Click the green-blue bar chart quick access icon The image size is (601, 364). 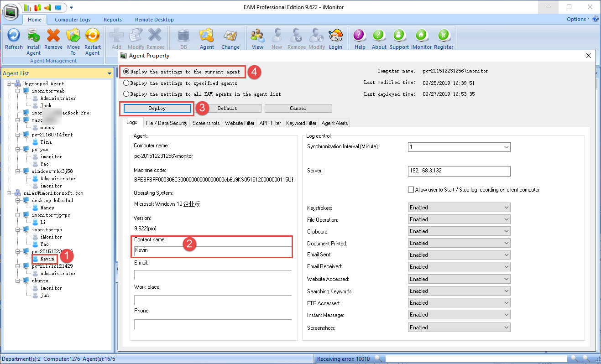pyautogui.click(x=27, y=7)
